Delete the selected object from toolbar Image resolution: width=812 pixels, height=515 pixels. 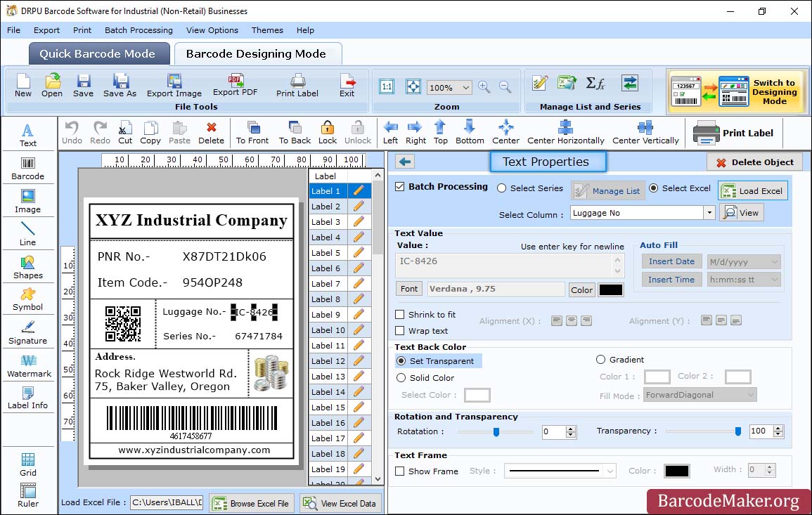click(x=212, y=133)
